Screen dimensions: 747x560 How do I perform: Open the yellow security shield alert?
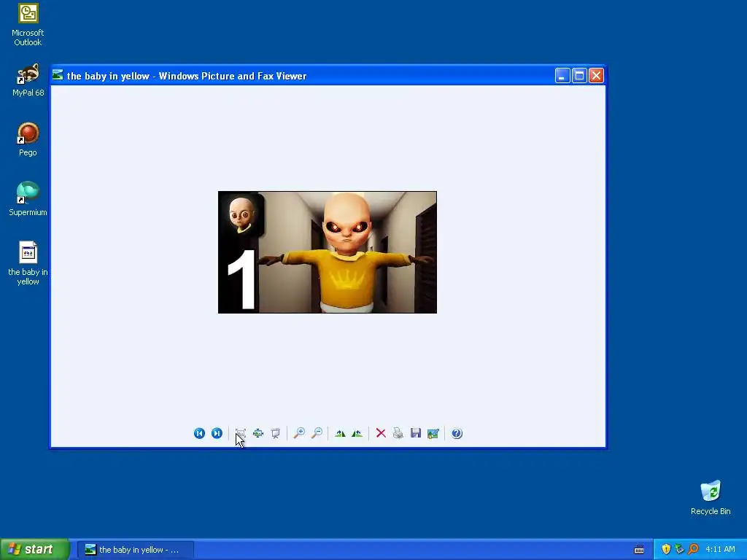coord(666,550)
